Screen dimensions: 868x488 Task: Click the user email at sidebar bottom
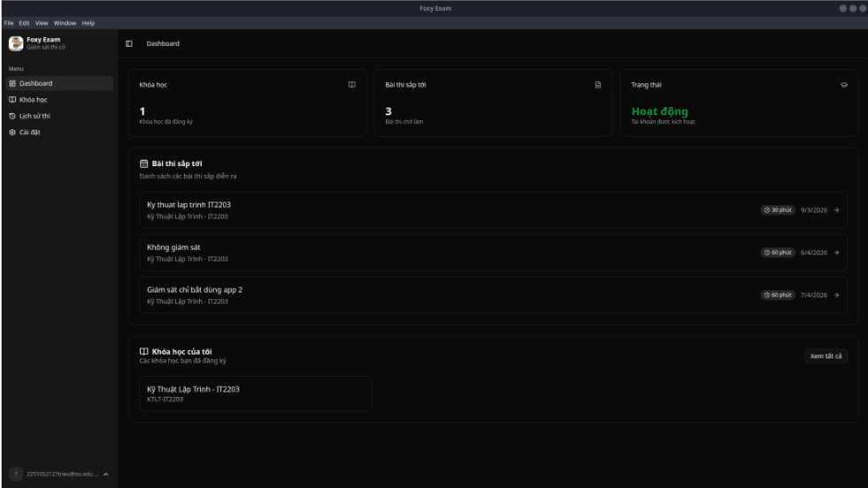point(63,474)
